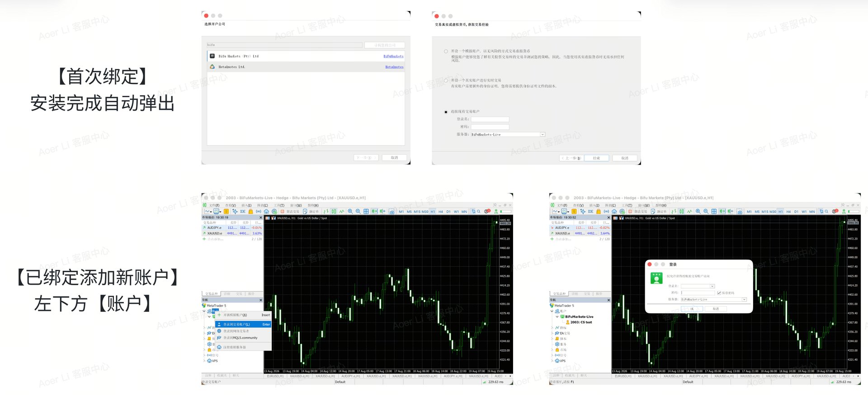Screen dimensions: 868x395
Task: Open the login name dropdown in 登录 dialog
Action: pos(712,286)
